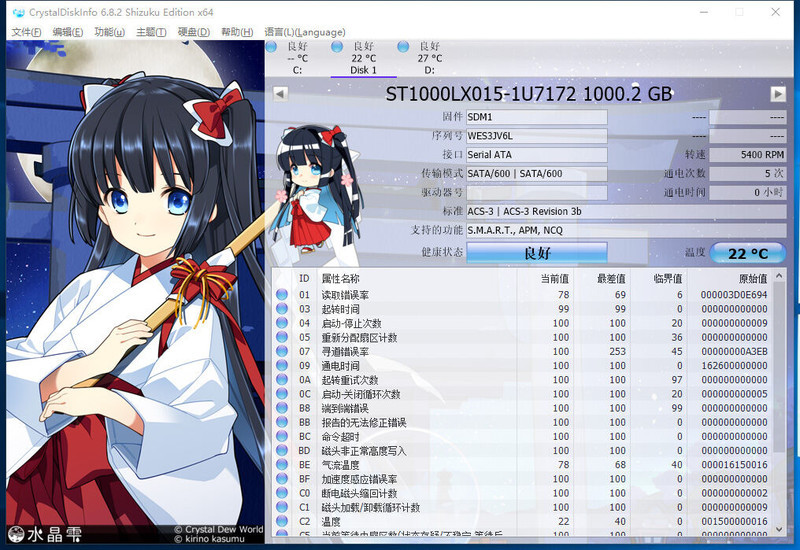
Task: Open the 功能(u) menu
Action: pyautogui.click(x=109, y=32)
